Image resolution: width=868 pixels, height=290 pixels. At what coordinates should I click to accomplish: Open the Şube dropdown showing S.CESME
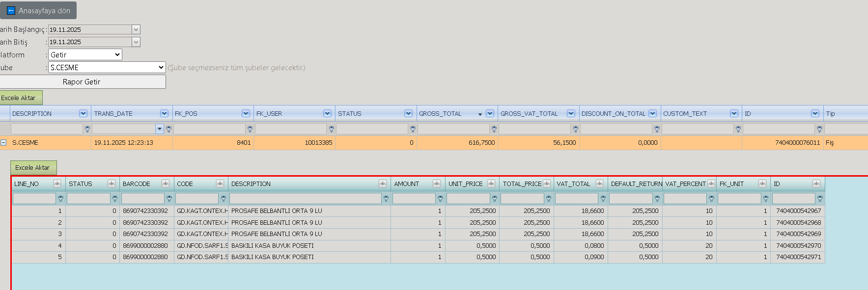point(107,68)
